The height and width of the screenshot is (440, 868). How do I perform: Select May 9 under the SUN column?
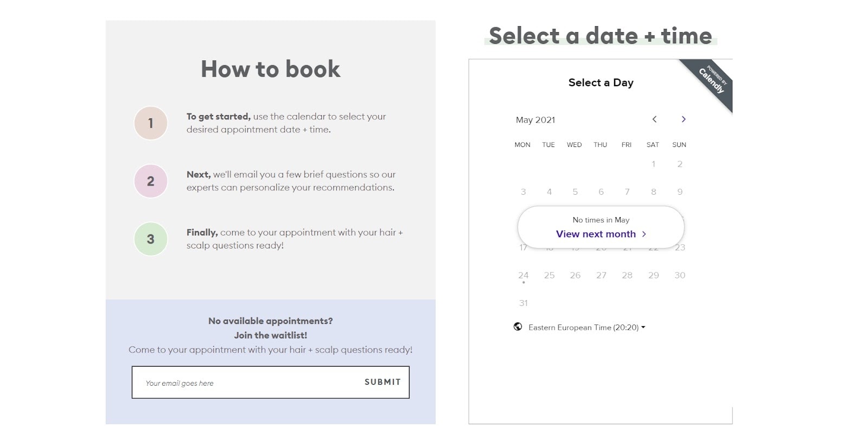pyautogui.click(x=679, y=192)
